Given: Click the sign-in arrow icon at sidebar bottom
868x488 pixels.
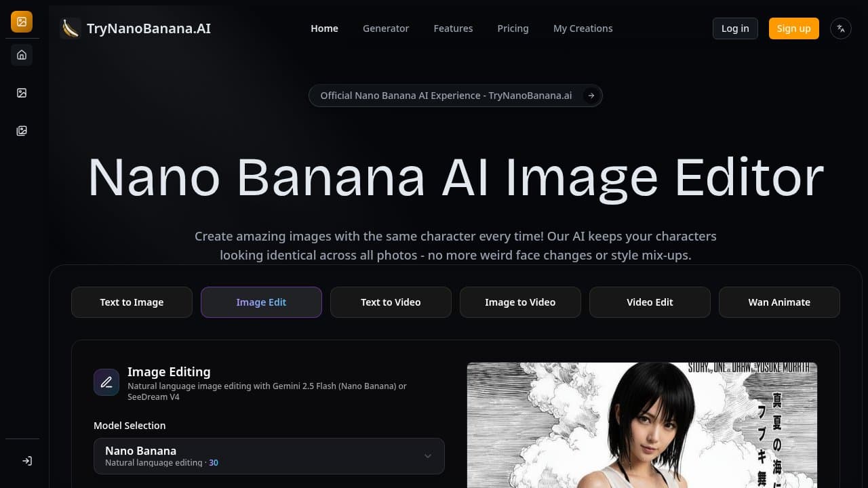Looking at the screenshot, I should tap(27, 461).
